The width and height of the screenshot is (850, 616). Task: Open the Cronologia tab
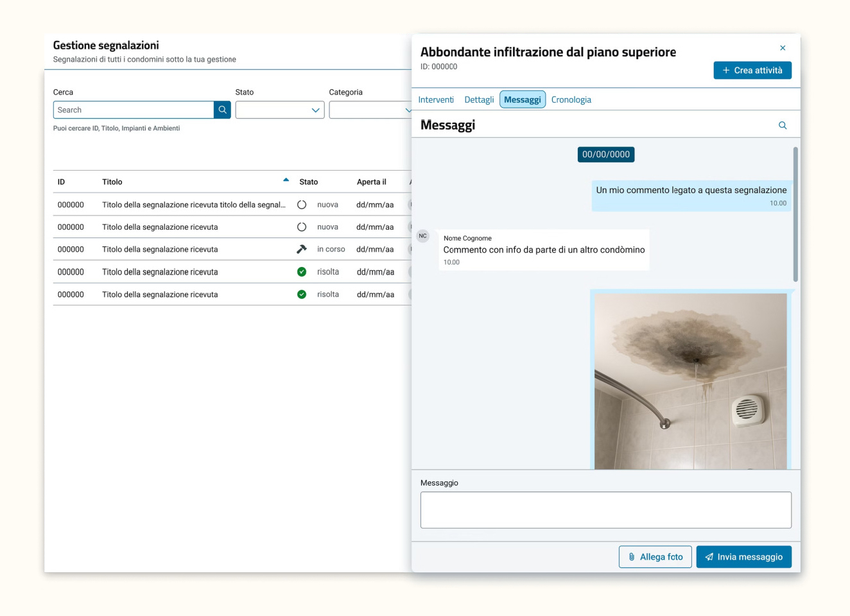(x=571, y=99)
